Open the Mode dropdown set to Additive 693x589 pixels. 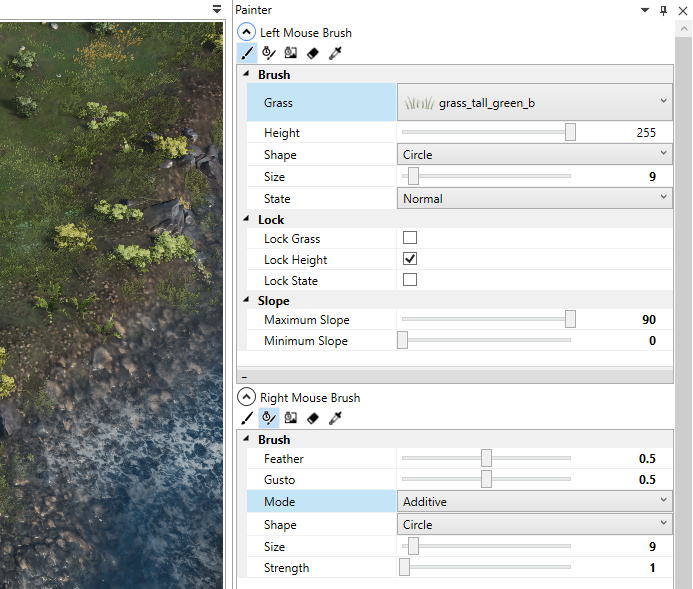pyautogui.click(x=535, y=502)
